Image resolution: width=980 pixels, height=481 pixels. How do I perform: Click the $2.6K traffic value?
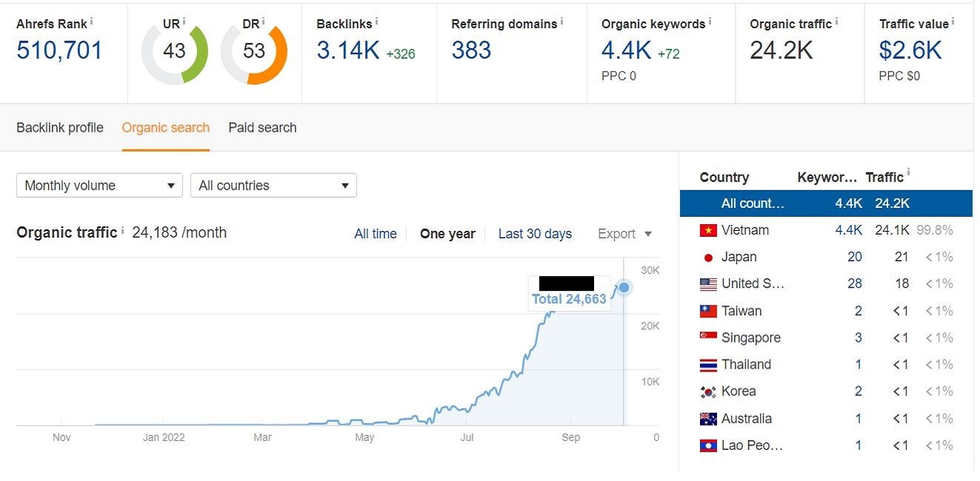pyautogui.click(x=910, y=50)
